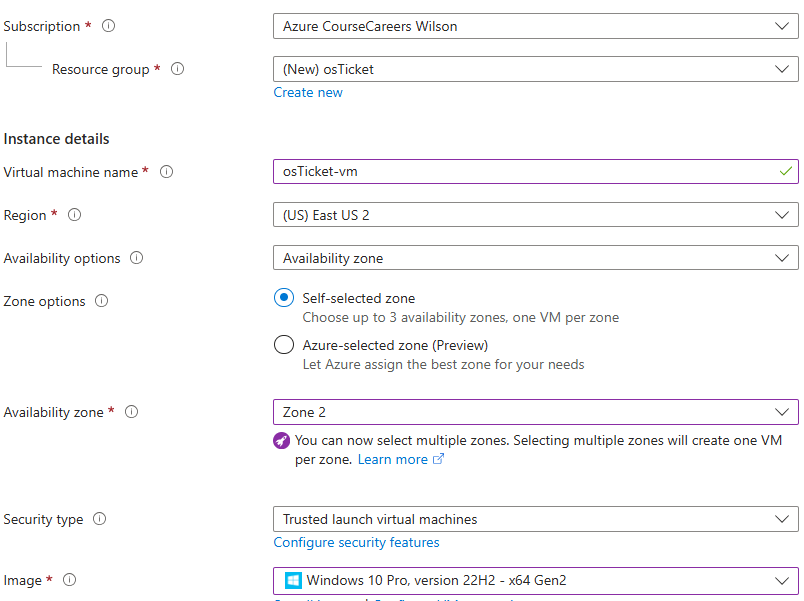Image resolution: width=804 pixels, height=601 pixels.
Task: Click info icon next to Region
Action: point(74,215)
